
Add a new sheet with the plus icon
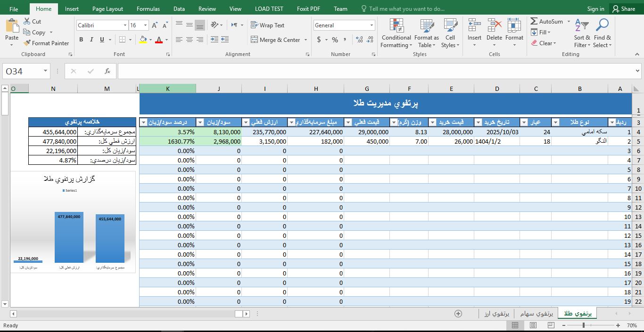point(458,314)
